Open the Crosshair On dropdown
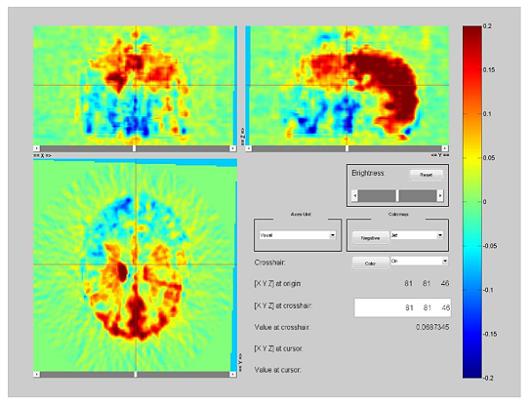The width and height of the screenshot is (532, 407). (420, 261)
